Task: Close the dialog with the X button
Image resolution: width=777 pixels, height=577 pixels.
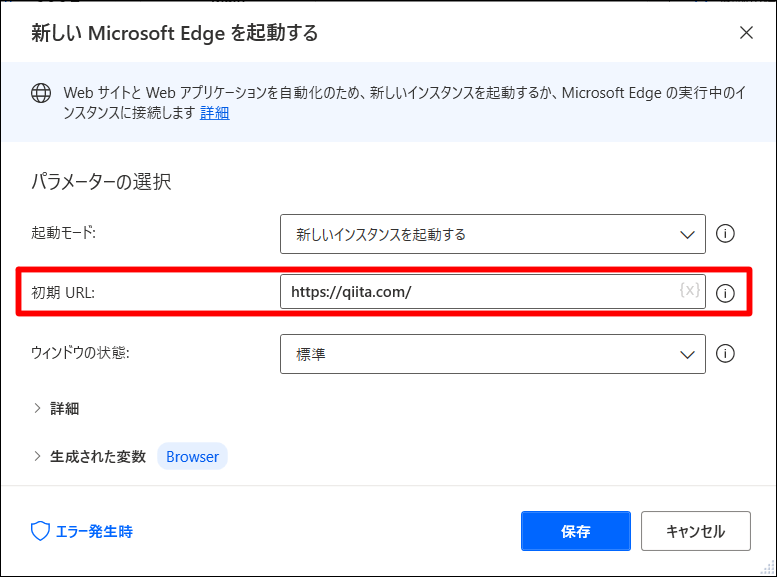Action: [746, 33]
